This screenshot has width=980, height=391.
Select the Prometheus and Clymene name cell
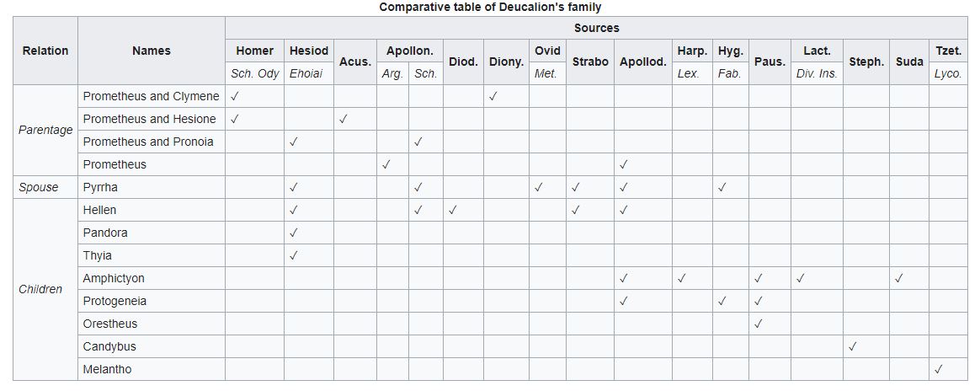(x=151, y=96)
